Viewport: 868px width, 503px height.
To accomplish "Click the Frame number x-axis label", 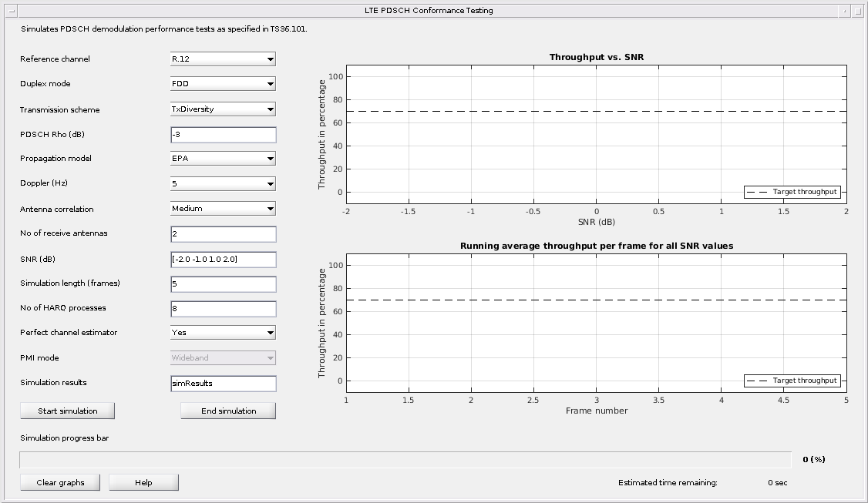I will 596,411.
